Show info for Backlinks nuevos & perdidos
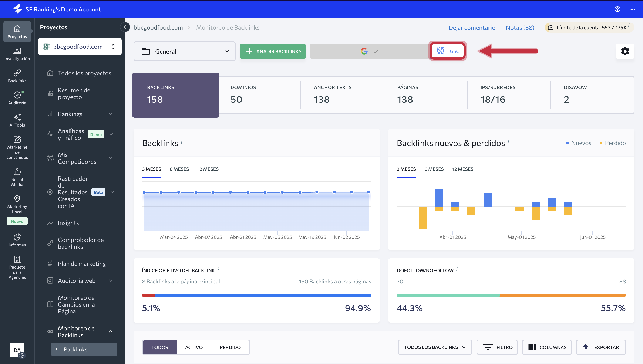Viewport: 643px width, 364px height. 508,142
